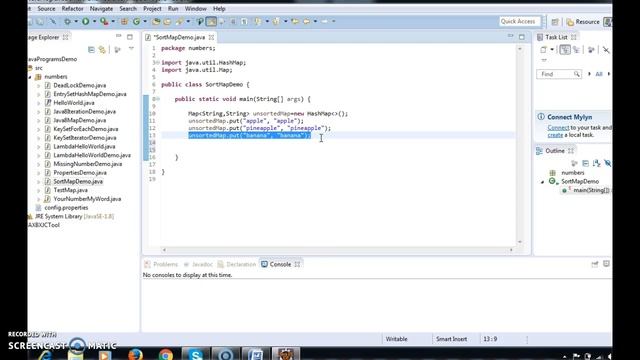Click Collapse All icon in Outline toolbar
The image size is (640, 360).
pyautogui.click(x=585, y=163)
